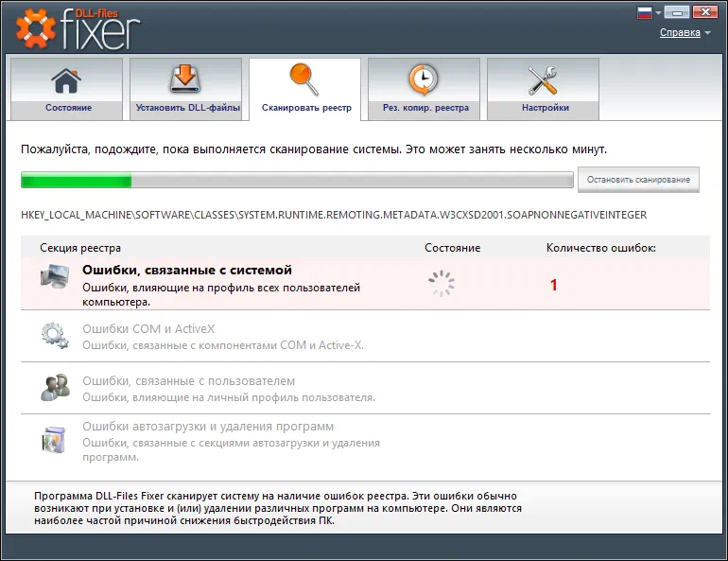Image resolution: width=728 pixels, height=561 pixels.
Task: Click the DLL-files Fixer gear logo
Action: (35, 28)
